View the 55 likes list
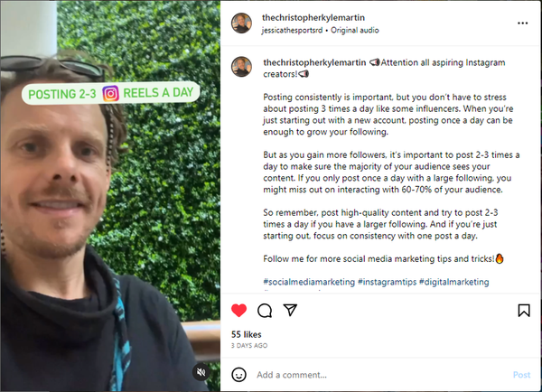542x392 pixels. click(x=246, y=334)
